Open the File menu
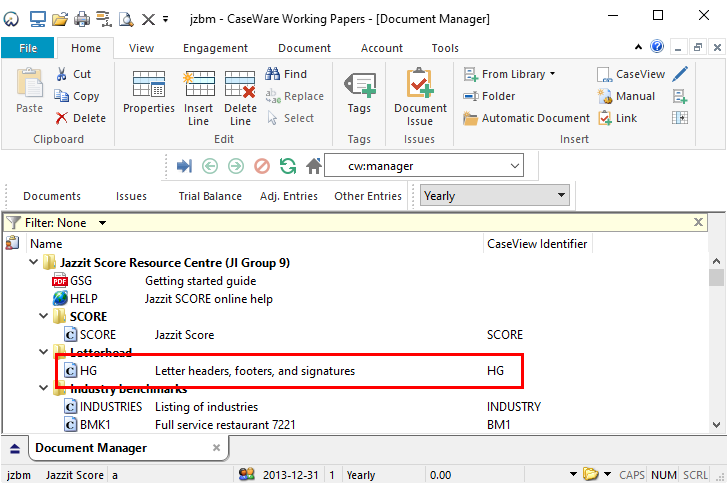 [x=28, y=48]
